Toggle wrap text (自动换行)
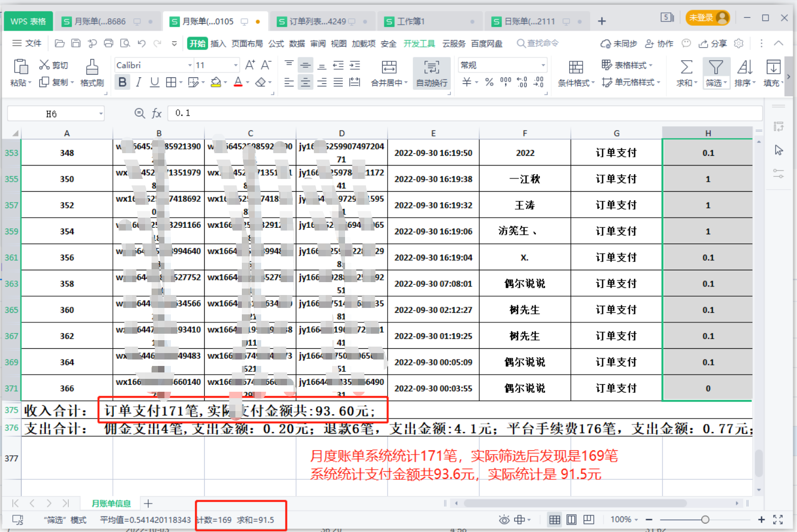The width and height of the screenshot is (797, 532). tap(432, 74)
